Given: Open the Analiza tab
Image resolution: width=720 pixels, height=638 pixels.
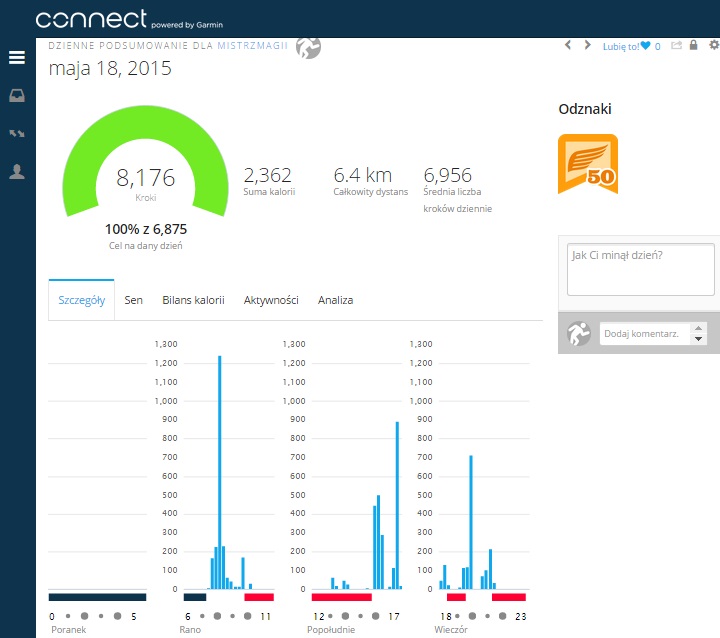Looking at the screenshot, I should click(x=335, y=300).
